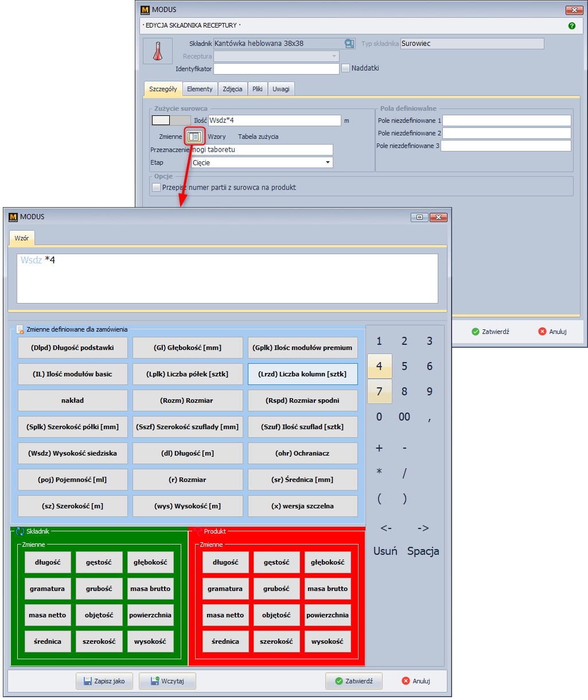Screen dimensions: 588x700
Task: Insert (sr) Średnica [mm] variable
Action: click(x=303, y=480)
